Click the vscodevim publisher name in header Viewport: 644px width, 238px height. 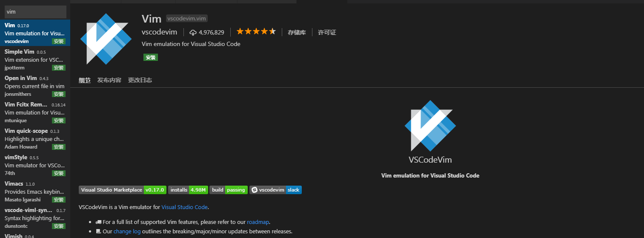[x=159, y=32]
